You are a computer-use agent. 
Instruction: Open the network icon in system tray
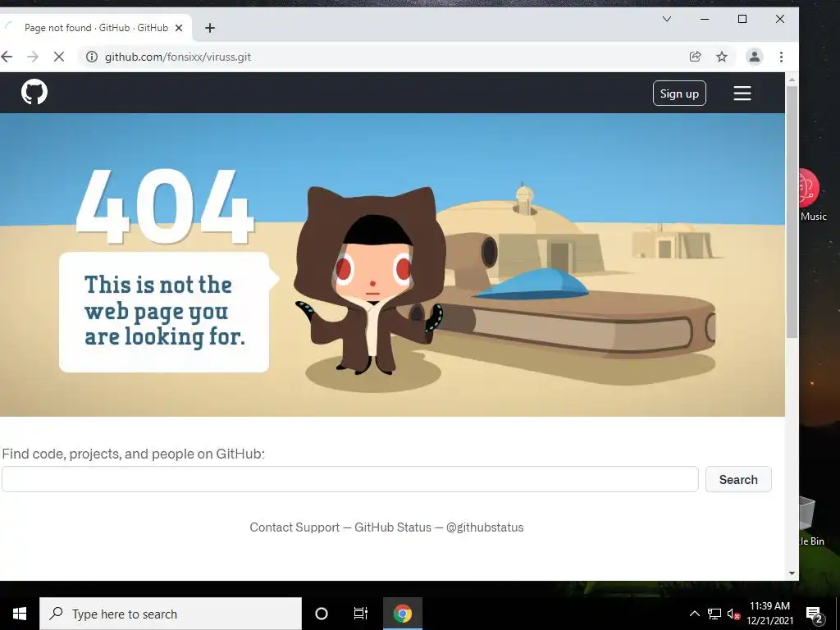point(714,614)
